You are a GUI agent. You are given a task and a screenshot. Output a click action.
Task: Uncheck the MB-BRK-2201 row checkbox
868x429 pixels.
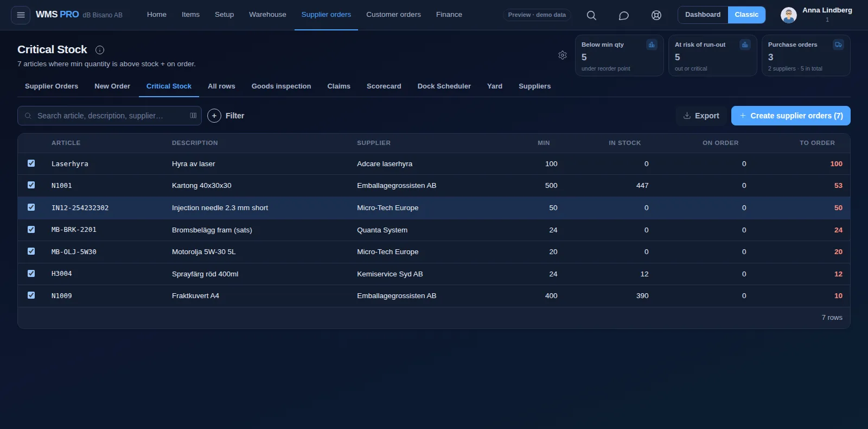pyautogui.click(x=31, y=230)
